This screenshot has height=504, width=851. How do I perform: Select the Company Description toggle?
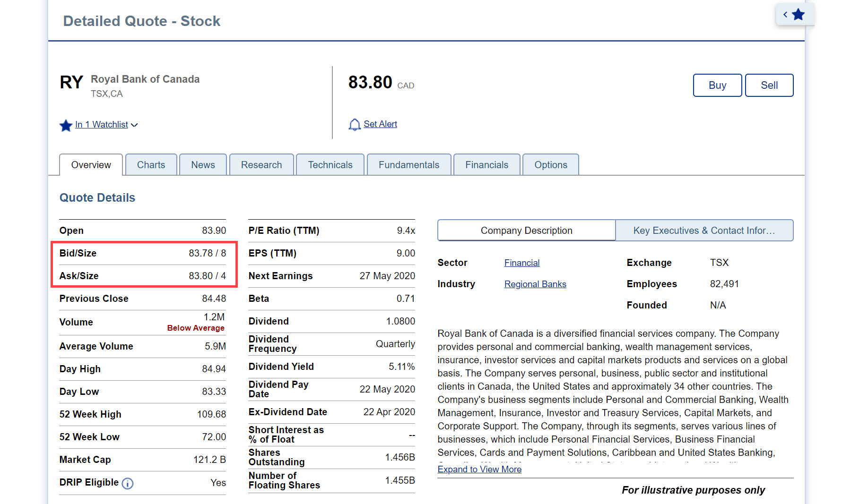click(526, 231)
